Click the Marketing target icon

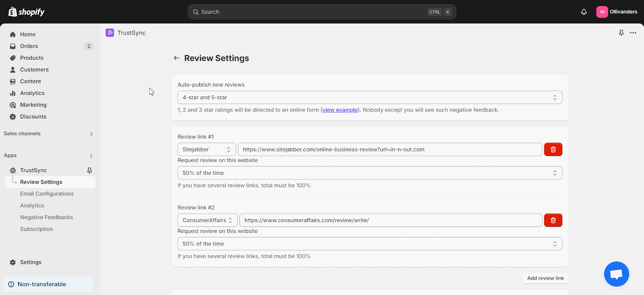coord(13,105)
